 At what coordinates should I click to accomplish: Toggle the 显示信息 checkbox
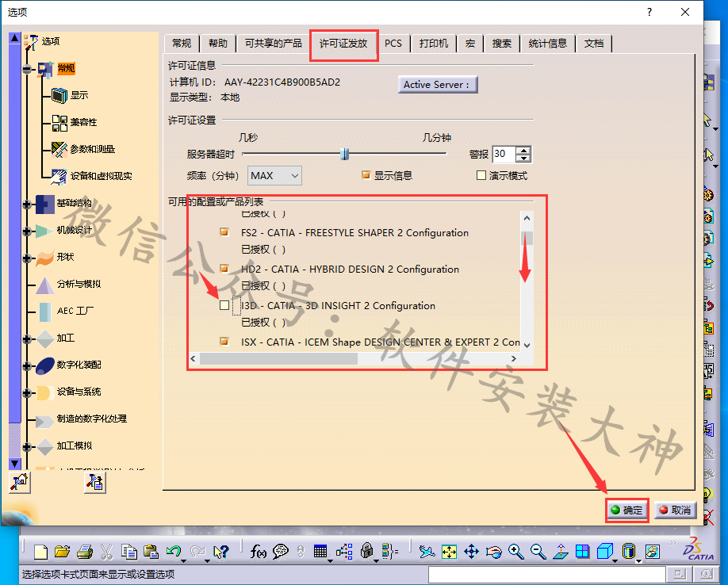366,175
